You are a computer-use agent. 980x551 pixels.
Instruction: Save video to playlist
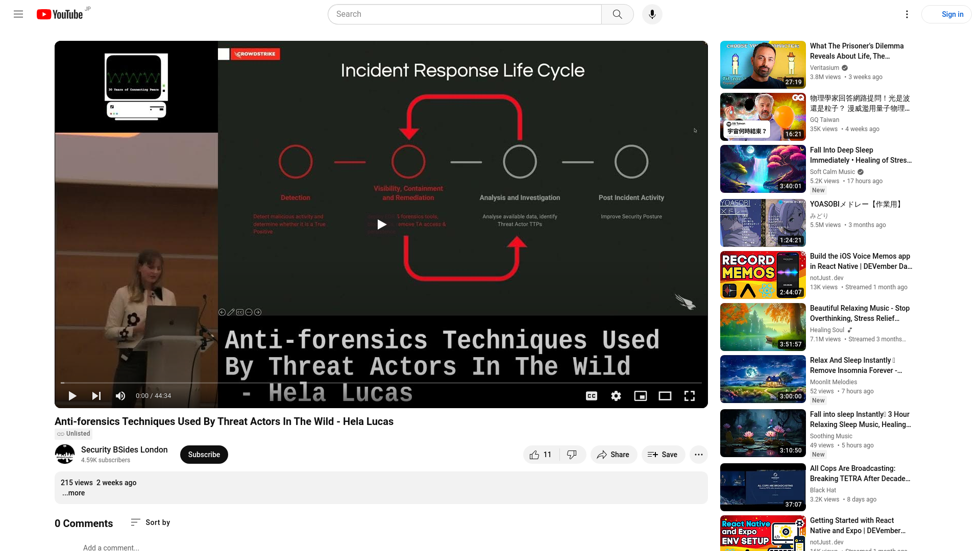[663, 454]
